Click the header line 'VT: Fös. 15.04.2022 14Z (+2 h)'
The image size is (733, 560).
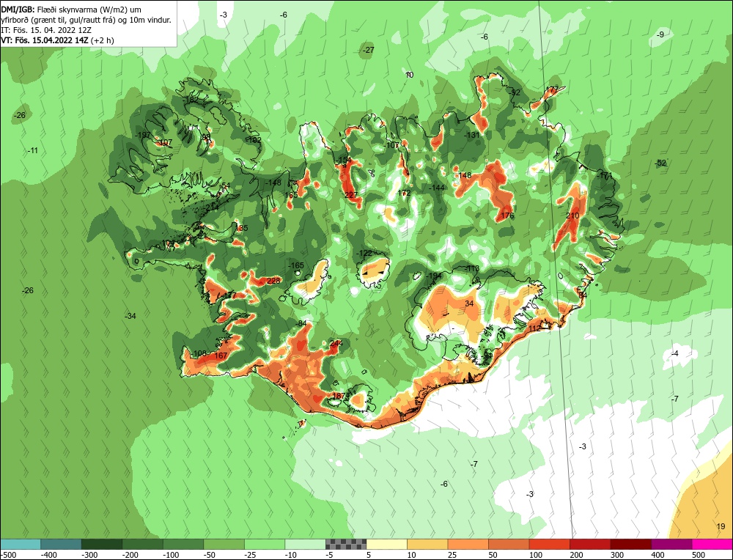point(57,40)
